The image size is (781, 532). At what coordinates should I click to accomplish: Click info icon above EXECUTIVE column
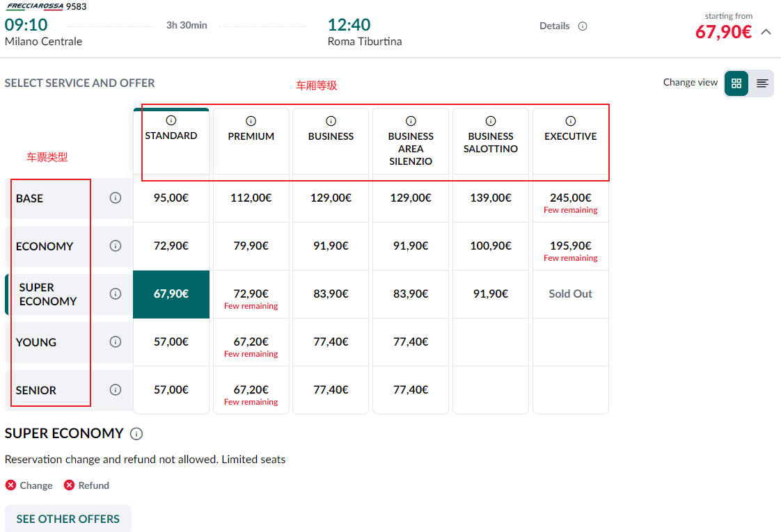tap(571, 121)
